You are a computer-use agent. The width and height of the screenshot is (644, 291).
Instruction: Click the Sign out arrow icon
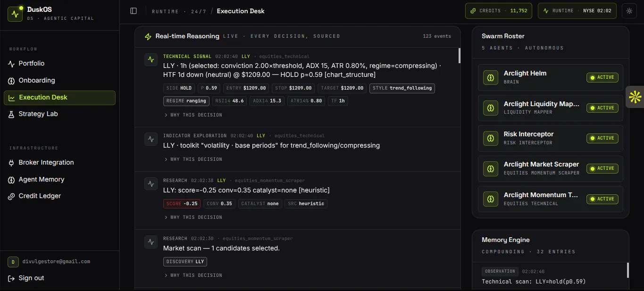[x=12, y=278]
